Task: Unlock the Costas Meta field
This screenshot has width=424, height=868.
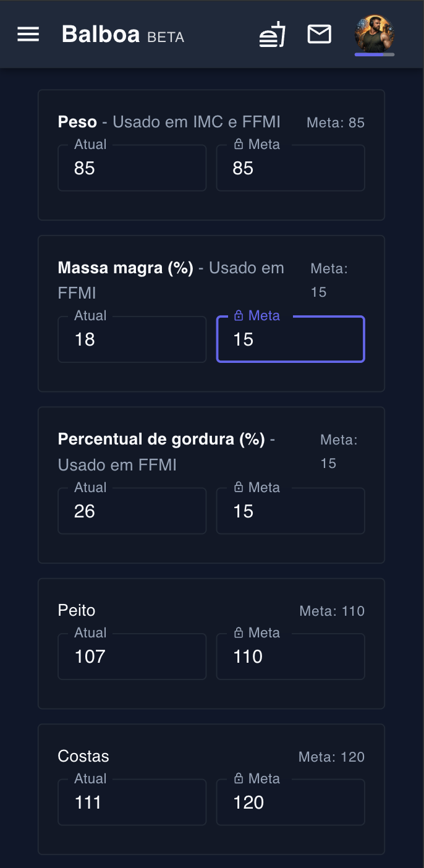Action: pos(240,778)
